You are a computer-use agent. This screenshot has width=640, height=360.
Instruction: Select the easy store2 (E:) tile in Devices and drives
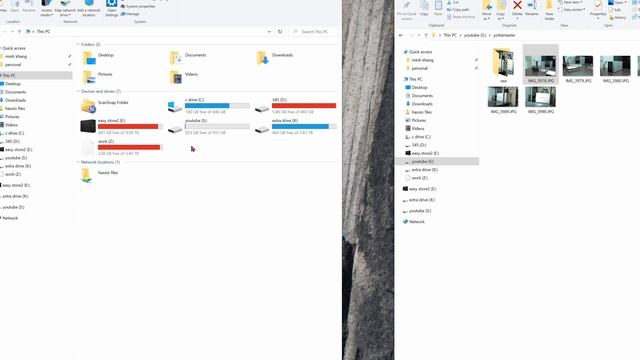[x=121, y=127]
